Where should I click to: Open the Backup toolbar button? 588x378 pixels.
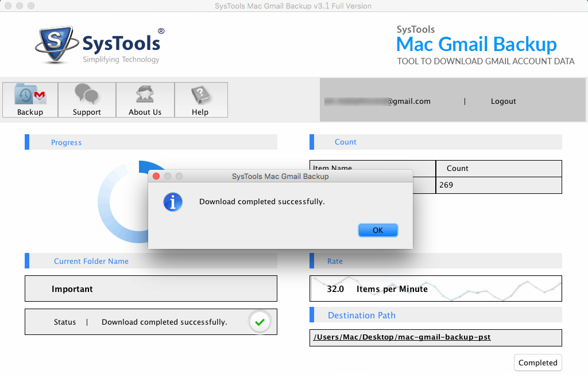point(30,100)
